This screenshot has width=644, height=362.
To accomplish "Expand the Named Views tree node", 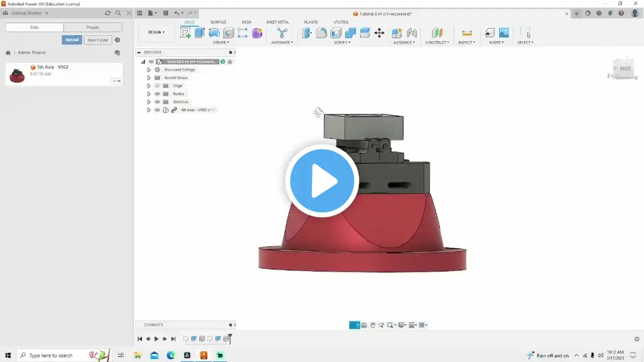I will 149,78.
